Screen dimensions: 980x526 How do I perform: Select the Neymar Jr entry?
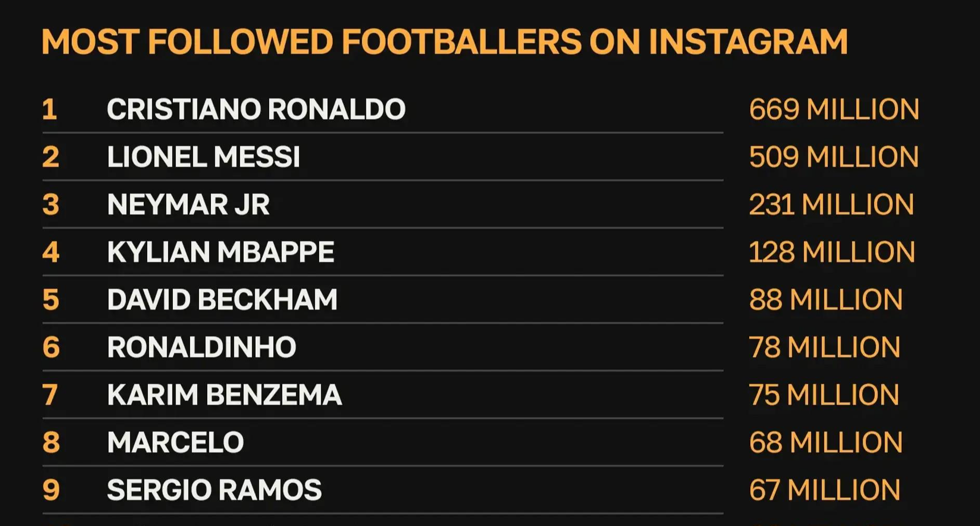pyautogui.click(x=188, y=205)
